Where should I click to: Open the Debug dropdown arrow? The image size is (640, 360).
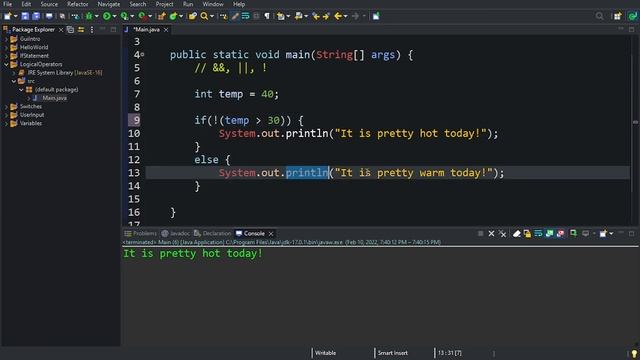[97, 16]
